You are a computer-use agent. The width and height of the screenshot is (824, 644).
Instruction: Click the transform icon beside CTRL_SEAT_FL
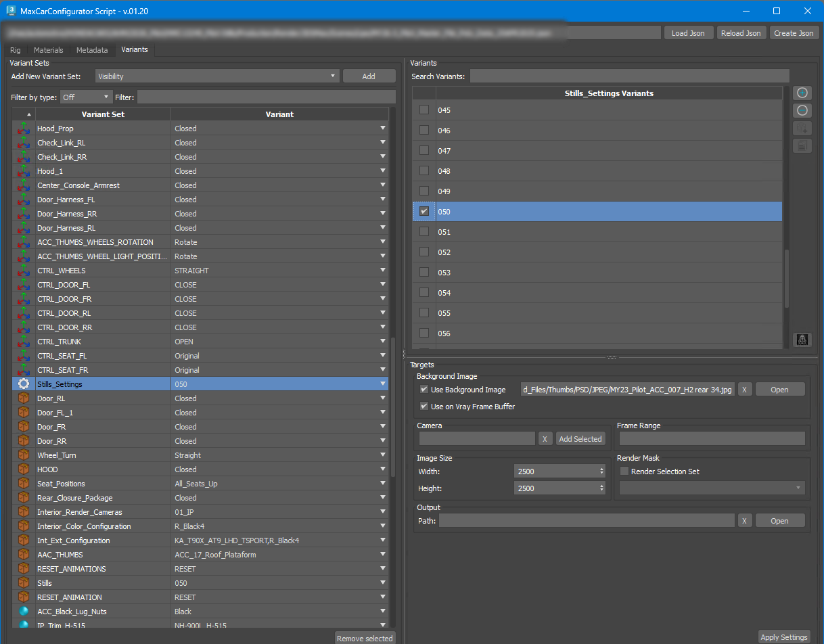(x=24, y=356)
